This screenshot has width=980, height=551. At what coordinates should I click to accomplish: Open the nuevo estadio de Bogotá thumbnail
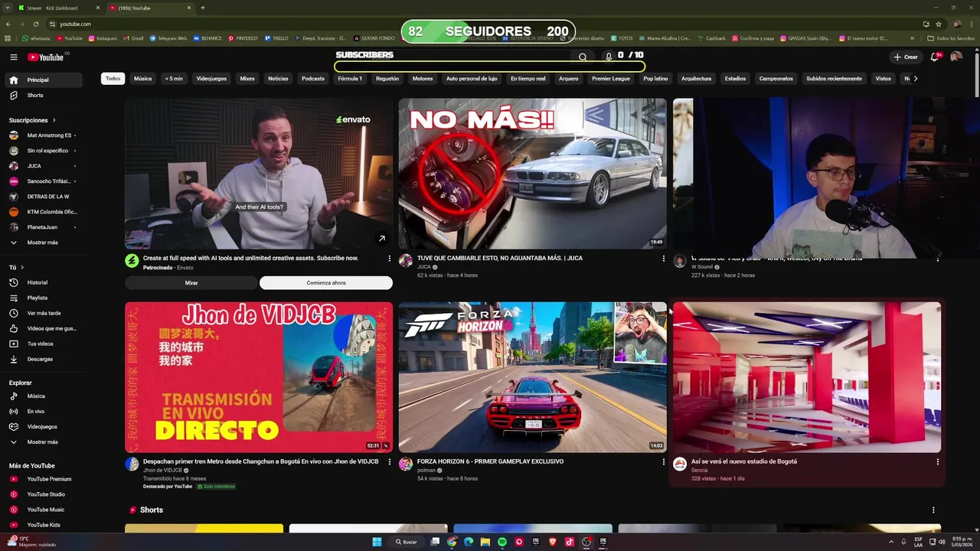[806, 377]
